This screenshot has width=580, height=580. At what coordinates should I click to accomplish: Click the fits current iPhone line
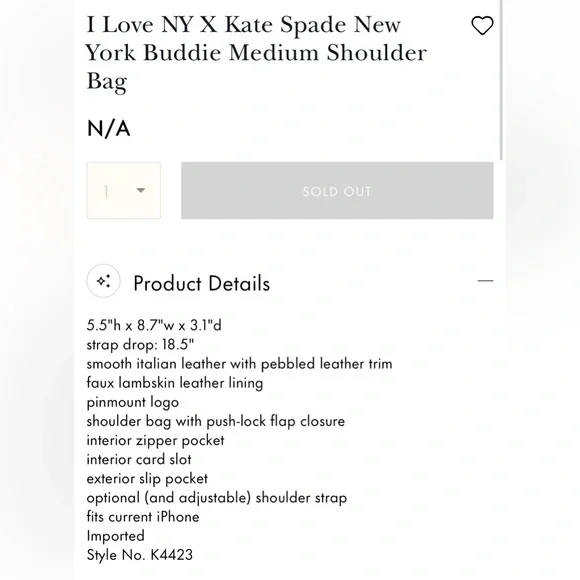[143, 517]
